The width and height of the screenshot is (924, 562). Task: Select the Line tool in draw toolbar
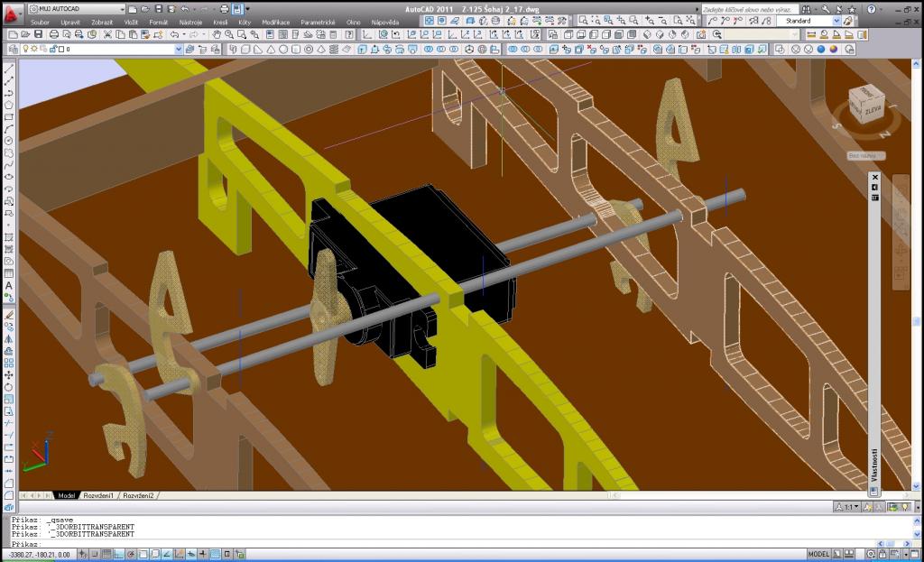click(x=9, y=69)
